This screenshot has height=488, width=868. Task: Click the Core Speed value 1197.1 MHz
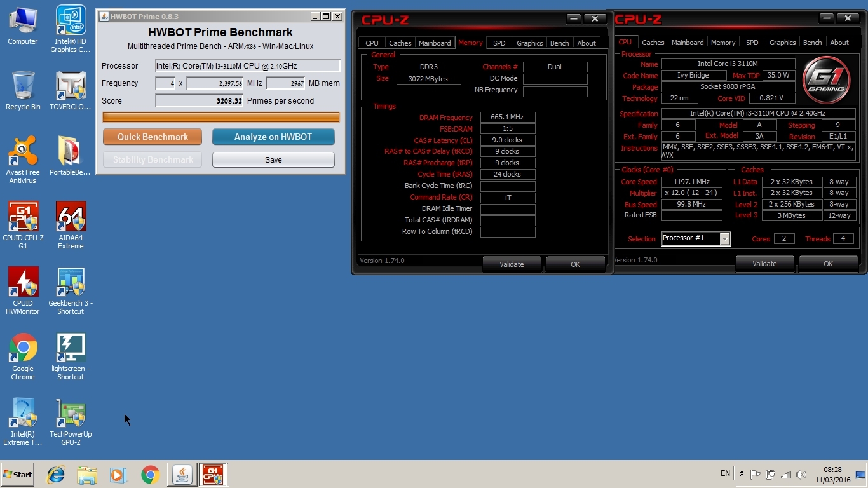click(x=692, y=182)
